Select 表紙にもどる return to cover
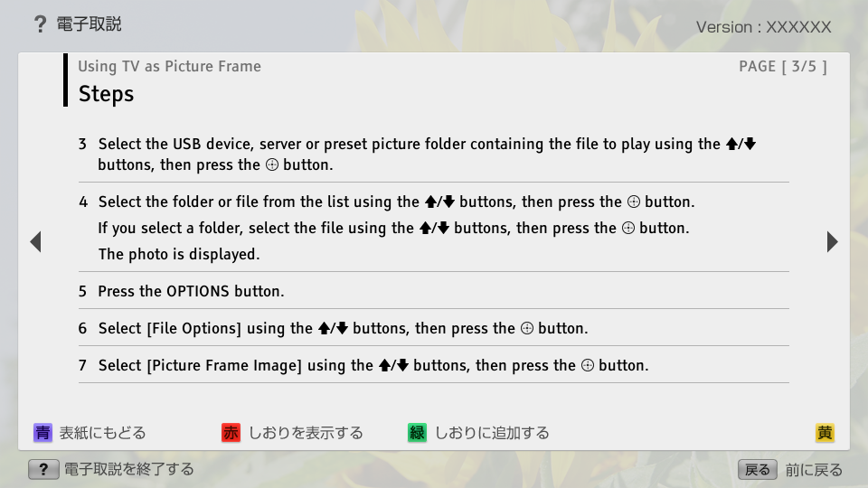Viewport: 868px width, 488px height. click(x=102, y=433)
